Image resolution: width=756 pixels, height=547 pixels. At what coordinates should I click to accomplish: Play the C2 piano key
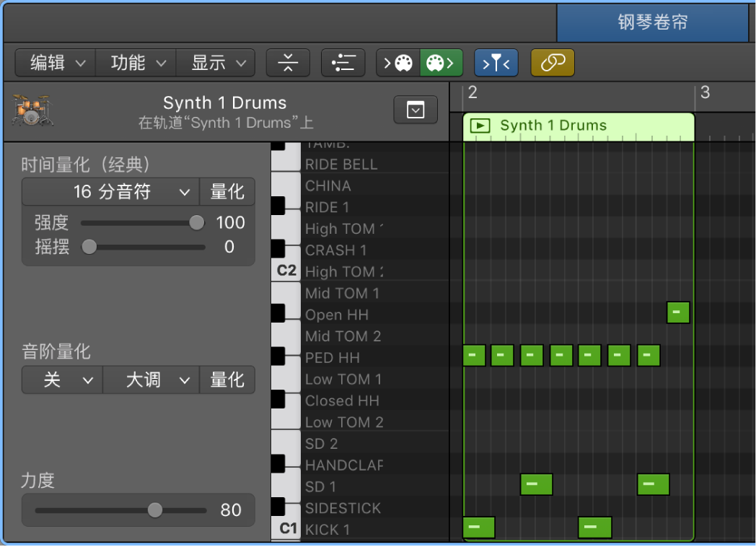(x=286, y=271)
